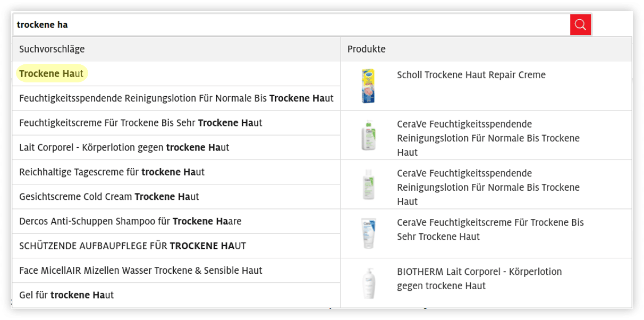
Task: Open Scholl Trockene Haut Repair Creme product
Action: [x=471, y=75]
